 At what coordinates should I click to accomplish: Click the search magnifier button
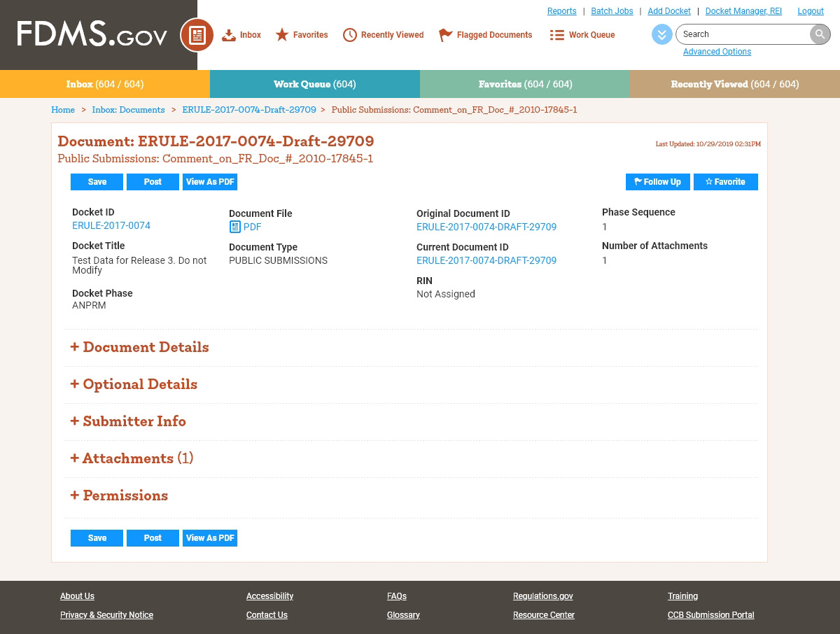click(820, 34)
